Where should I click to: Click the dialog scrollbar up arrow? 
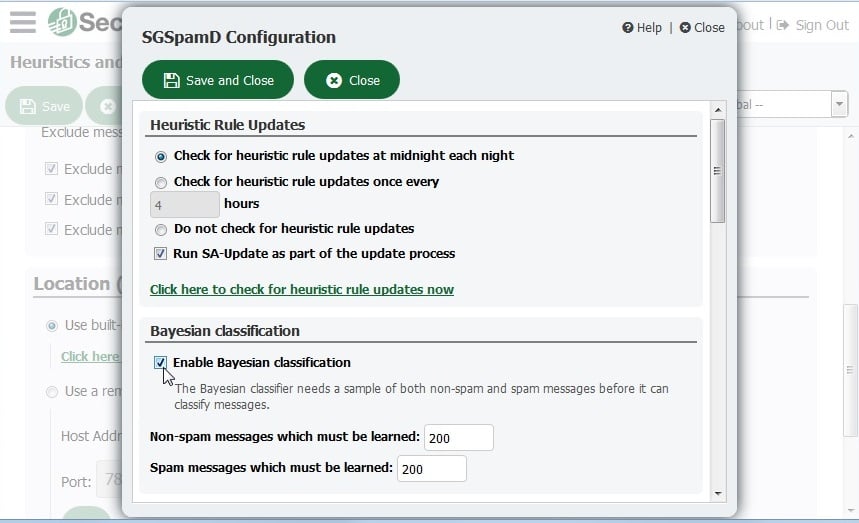point(718,110)
